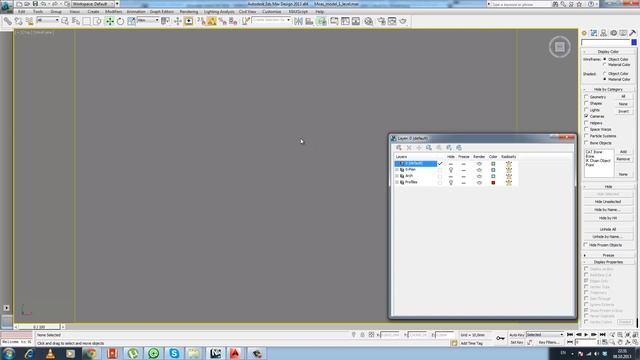Switch to the Hierarchy command panel tab

tap(604, 33)
